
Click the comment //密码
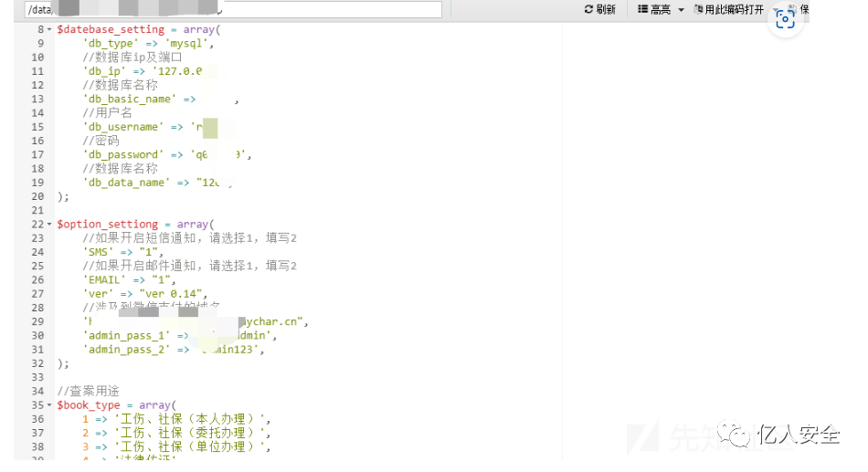point(101,141)
